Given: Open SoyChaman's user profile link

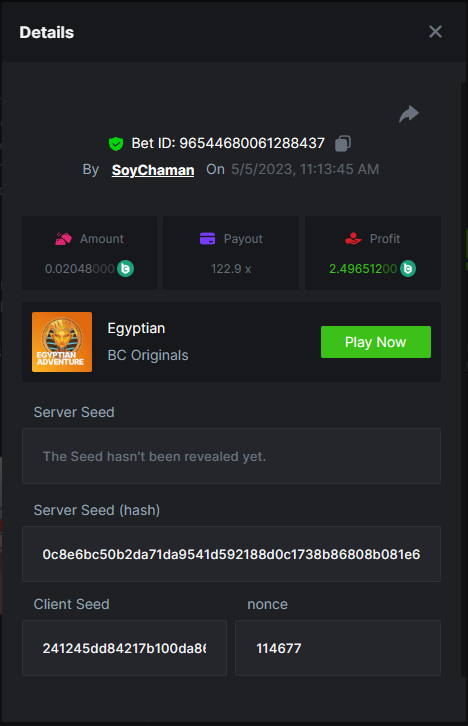Looking at the screenshot, I should (x=153, y=170).
